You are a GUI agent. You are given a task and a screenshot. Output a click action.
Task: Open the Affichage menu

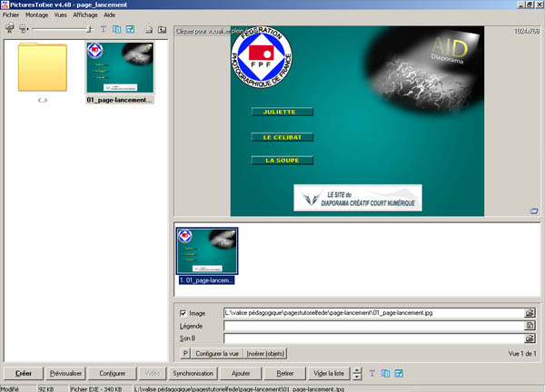(85, 15)
